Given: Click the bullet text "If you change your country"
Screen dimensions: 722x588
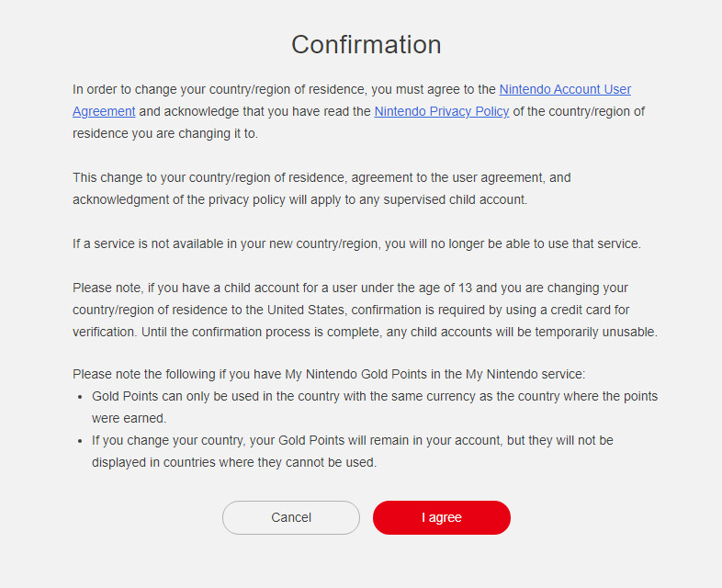Looking at the screenshot, I should (x=352, y=440).
